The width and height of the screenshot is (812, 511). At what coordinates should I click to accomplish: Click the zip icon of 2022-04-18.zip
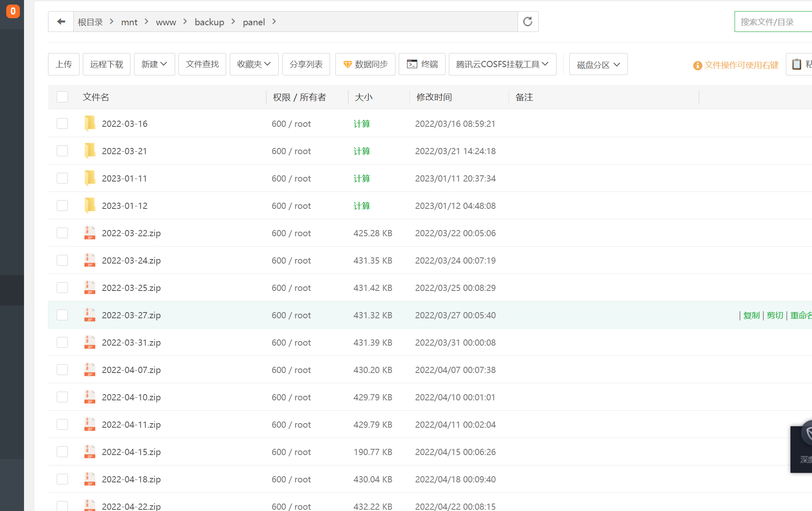click(90, 479)
